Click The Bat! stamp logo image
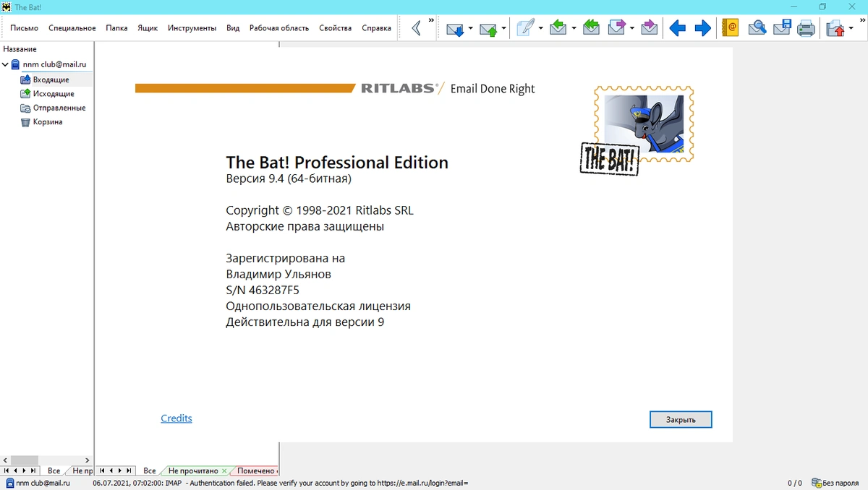The width and height of the screenshot is (868, 490). coord(637,131)
